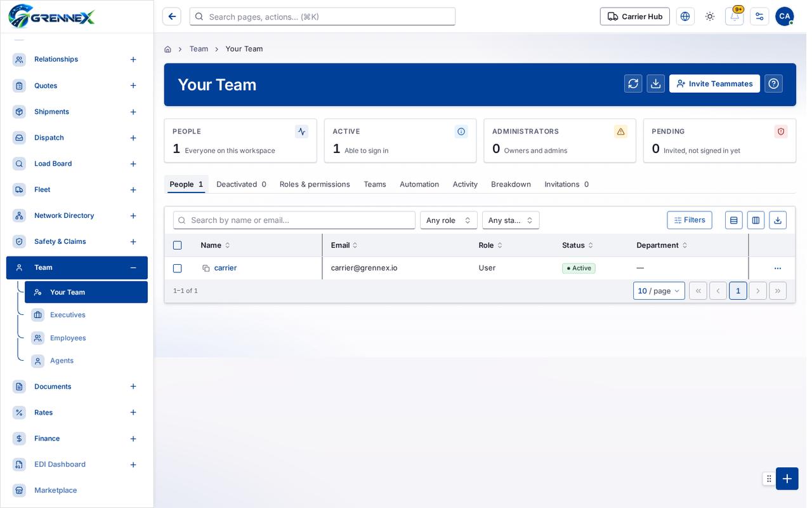
Task: Click the download icon in the blue header
Action: tap(656, 84)
